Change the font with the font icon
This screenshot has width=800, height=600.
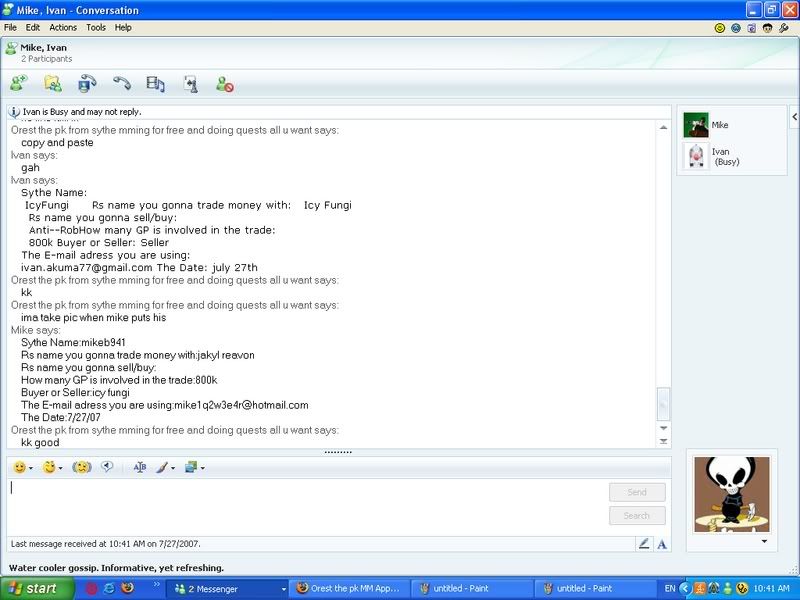point(139,467)
